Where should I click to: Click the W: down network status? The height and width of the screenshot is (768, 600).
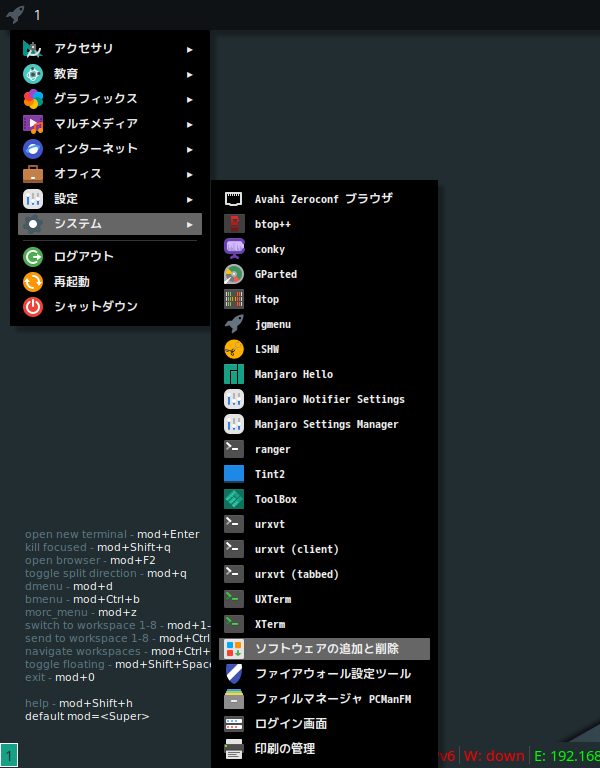[x=494, y=756]
